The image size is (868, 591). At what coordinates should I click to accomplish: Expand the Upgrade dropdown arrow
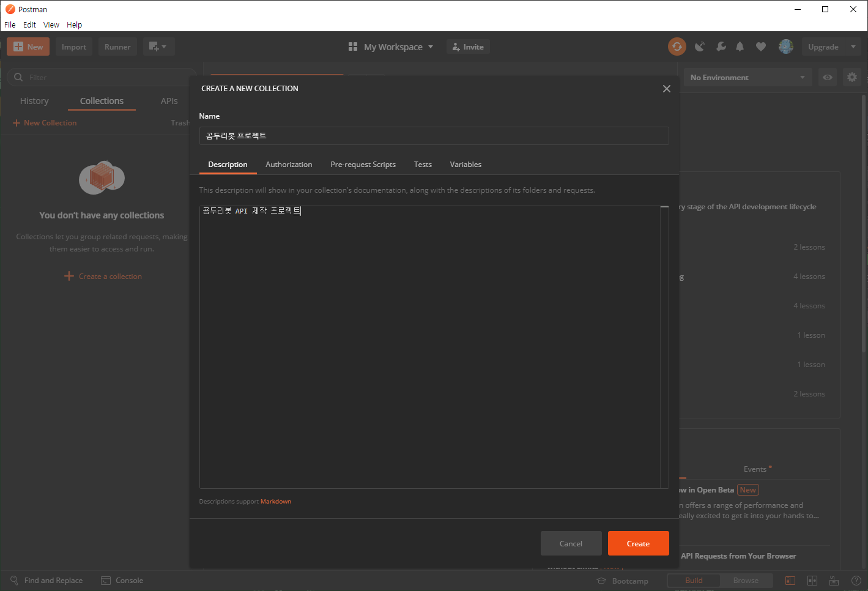[853, 46]
